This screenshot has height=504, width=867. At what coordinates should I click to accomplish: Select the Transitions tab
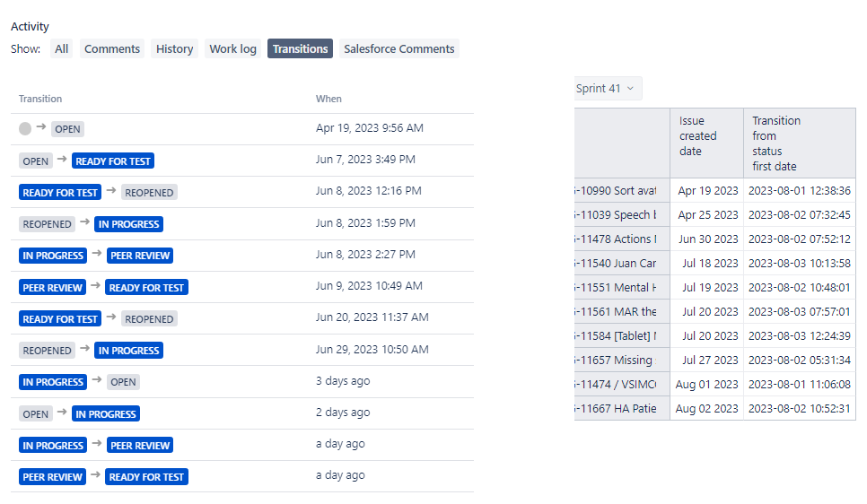[x=300, y=49]
